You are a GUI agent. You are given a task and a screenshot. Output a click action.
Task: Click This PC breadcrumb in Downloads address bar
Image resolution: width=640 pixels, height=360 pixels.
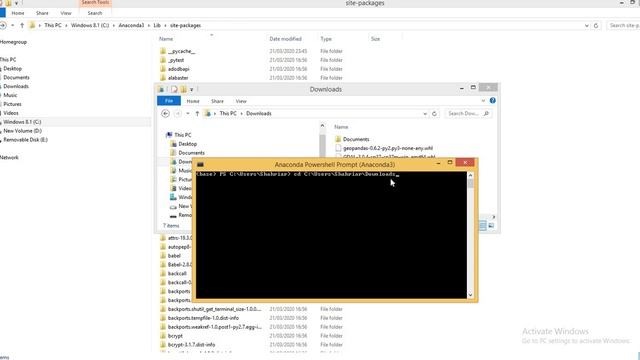pyautogui.click(x=228, y=113)
